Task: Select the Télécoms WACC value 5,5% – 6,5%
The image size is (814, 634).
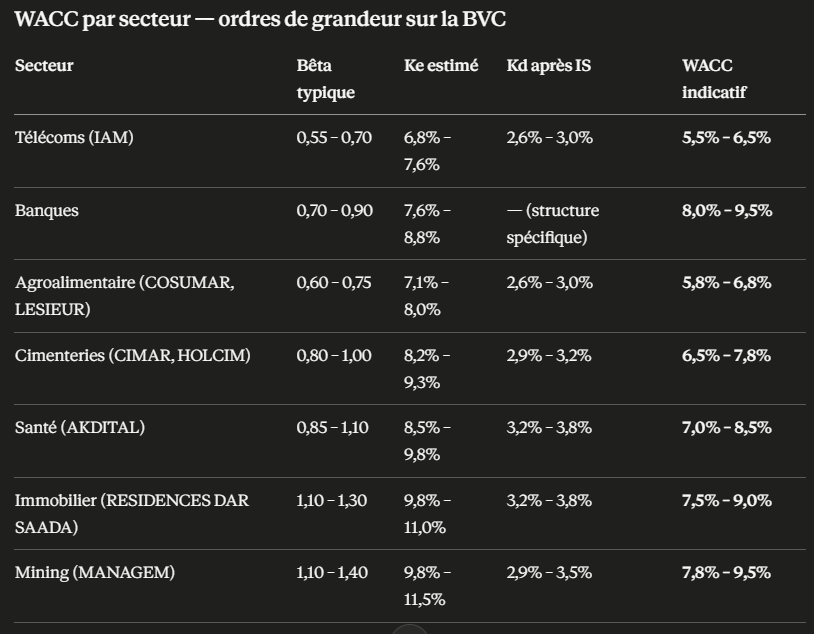Action: point(726,138)
